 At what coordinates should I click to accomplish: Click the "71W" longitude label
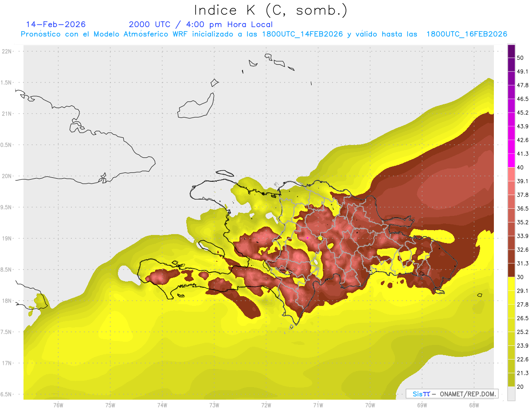tap(318, 405)
